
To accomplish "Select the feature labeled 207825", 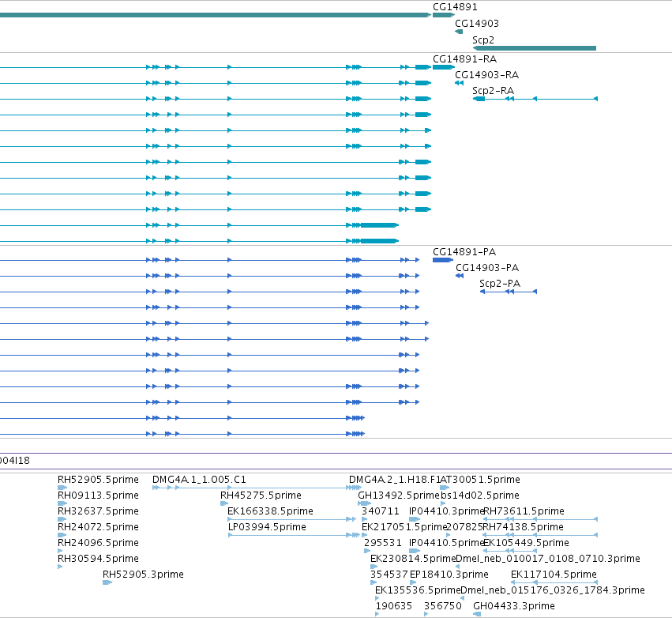I will pyautogui.click(x=464, y=527).
